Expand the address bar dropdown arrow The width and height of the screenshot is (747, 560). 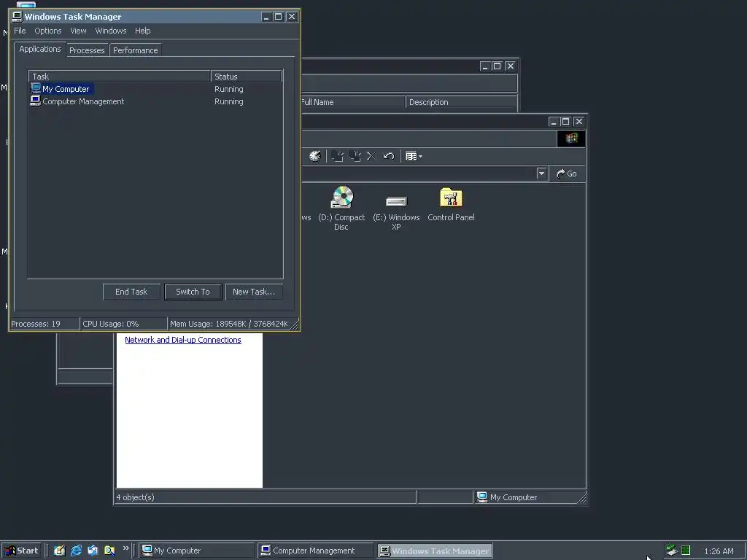click(541, 174)
